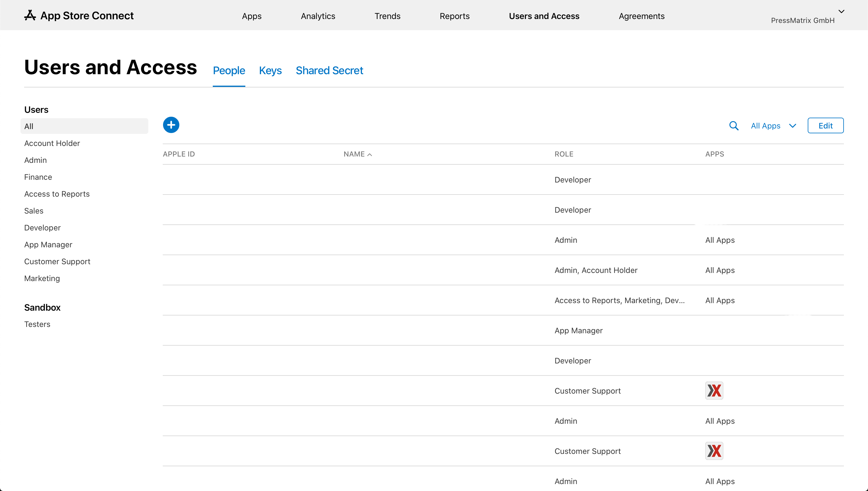Add a new user with plus button
868x491 pixels.
(171, 125)
